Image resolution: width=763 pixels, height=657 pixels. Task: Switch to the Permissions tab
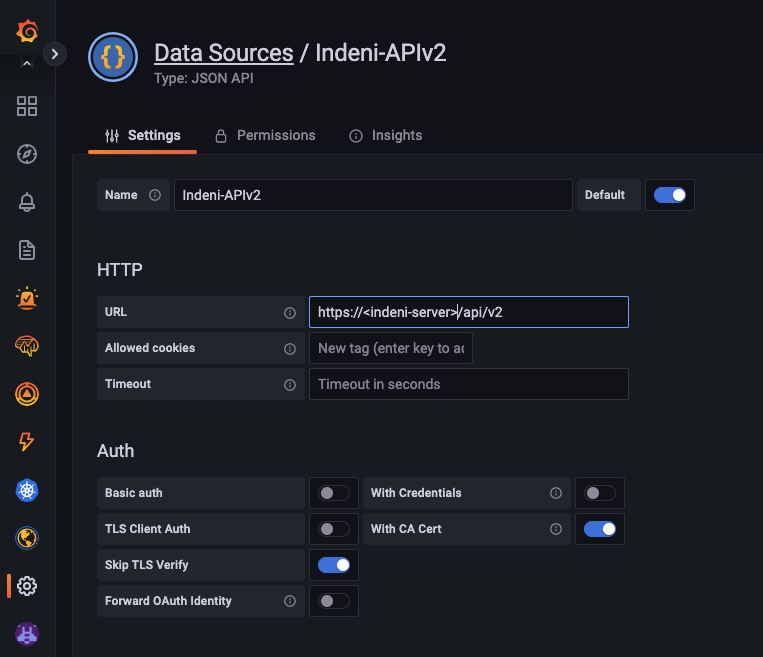pos(264,135)
